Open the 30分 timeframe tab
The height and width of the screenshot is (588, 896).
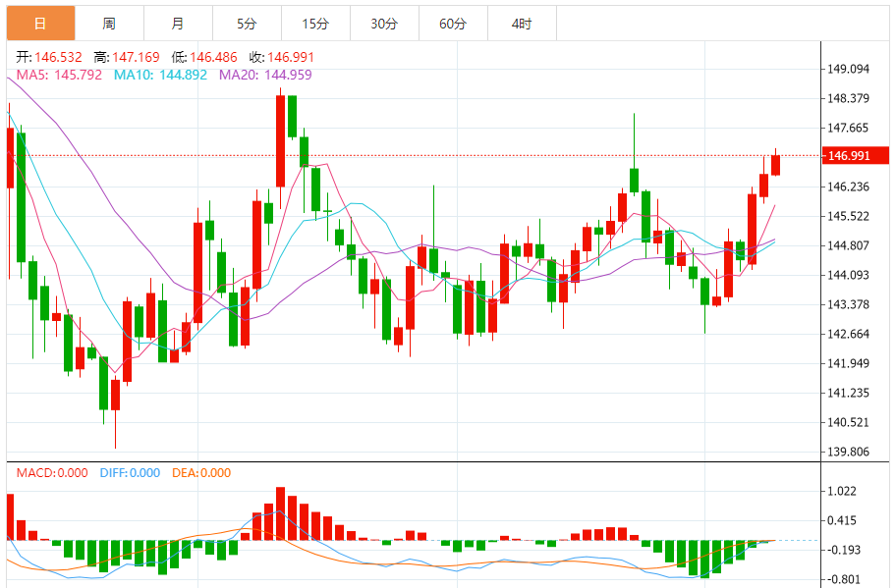click(384, 24)
